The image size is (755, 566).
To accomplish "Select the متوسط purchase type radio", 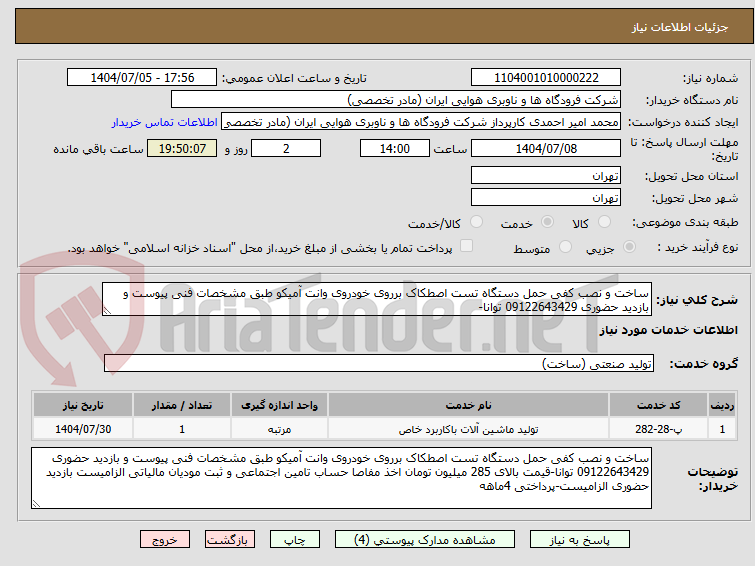I will [x=565, y=247].
